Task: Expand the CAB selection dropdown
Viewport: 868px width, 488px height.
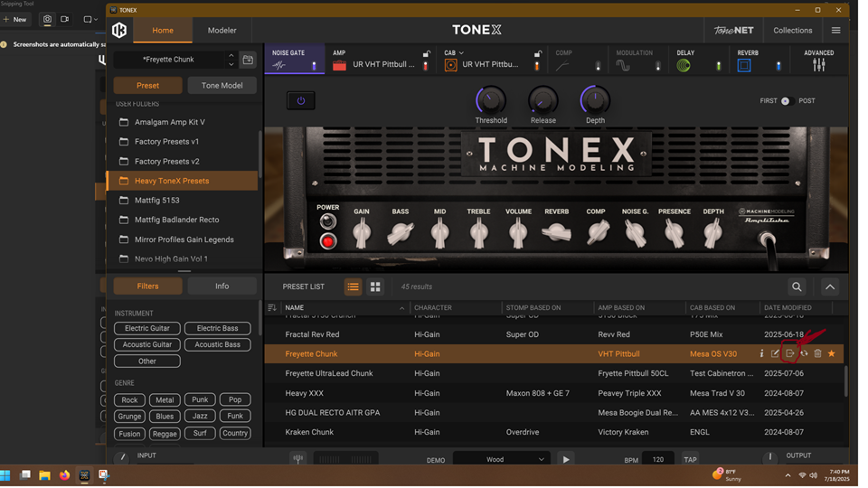Action: click(x=460, y=53)
